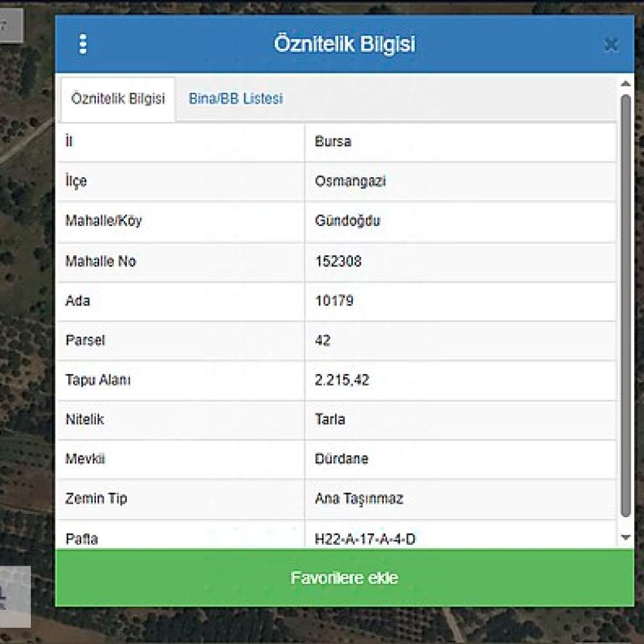Screen dimensions: 644x644
Task: Click the gray map button at top-left edge
Action: click(11, 26)
